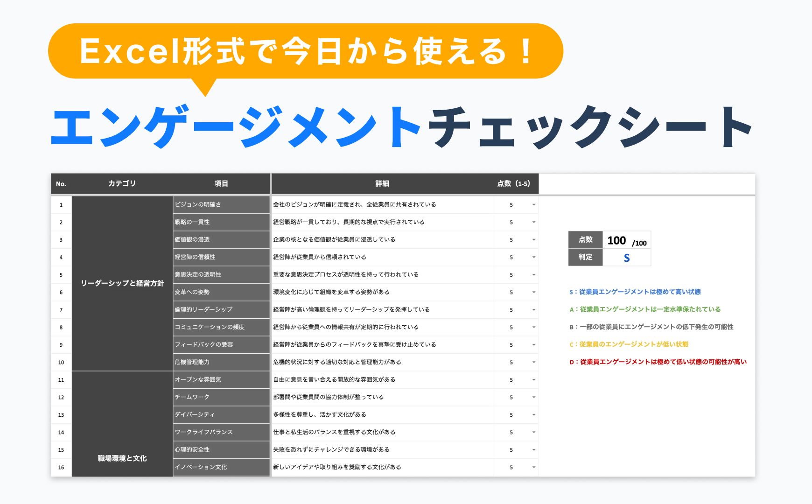Click the 詳細 column header
This screenshot has height=504, width=812.
[382, 184]
